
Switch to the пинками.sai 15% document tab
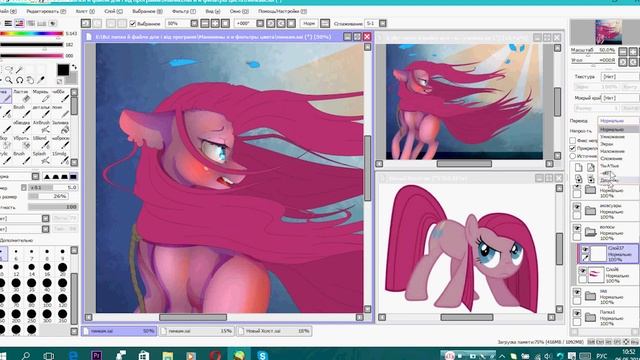point(197,331)
